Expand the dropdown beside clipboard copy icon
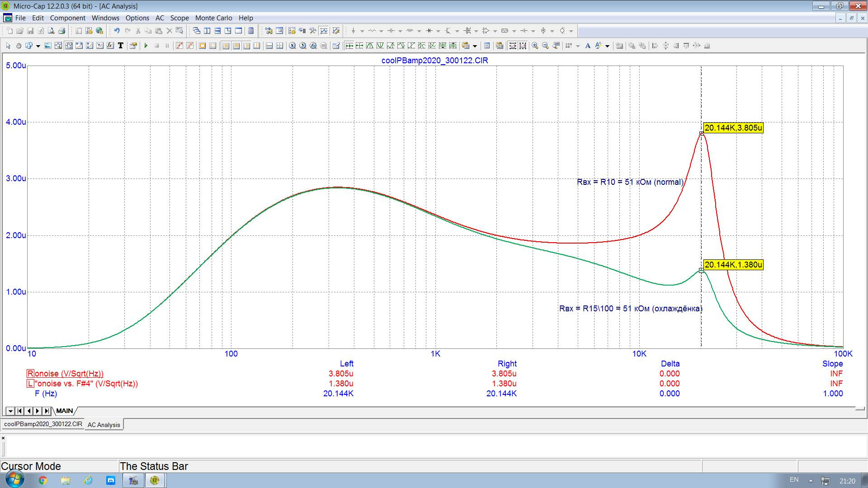Viewport: 868px width, 488px height. [475, 46]
